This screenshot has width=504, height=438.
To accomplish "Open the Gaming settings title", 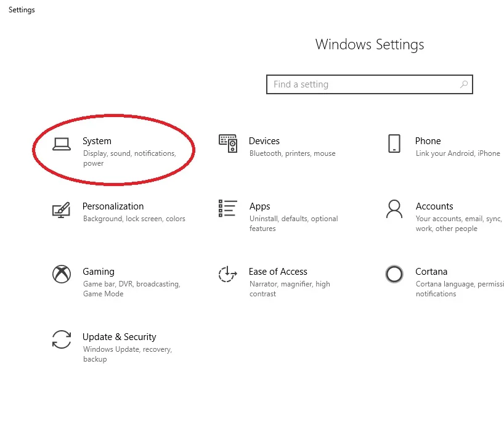I will (99, 272).
